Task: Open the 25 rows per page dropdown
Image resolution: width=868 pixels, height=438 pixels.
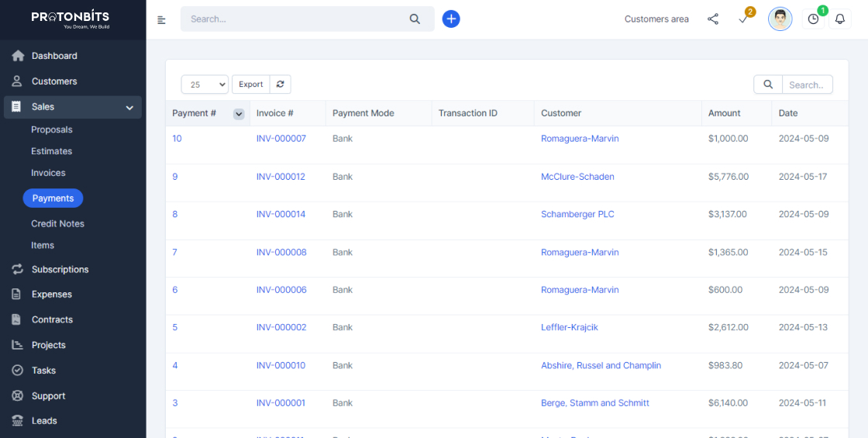Action: 205,84
